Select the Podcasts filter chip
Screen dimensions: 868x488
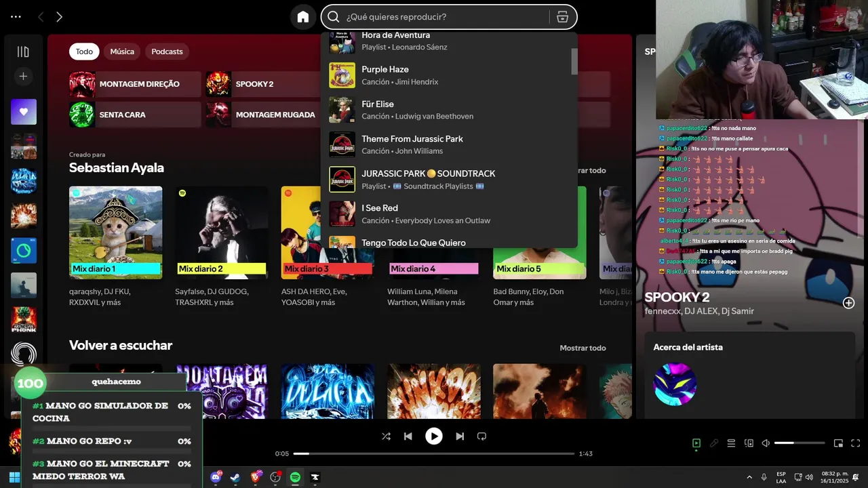167,52
